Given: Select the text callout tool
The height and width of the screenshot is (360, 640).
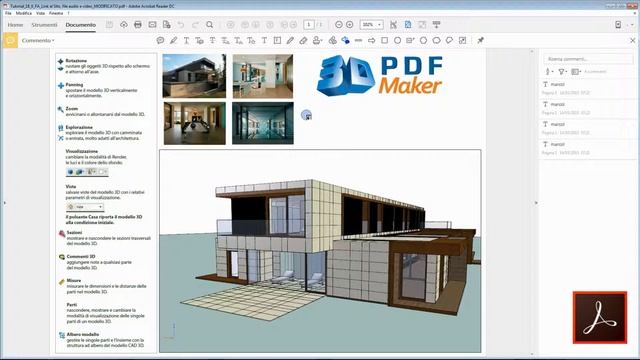Looking at the screenshot, I should 410,40.
